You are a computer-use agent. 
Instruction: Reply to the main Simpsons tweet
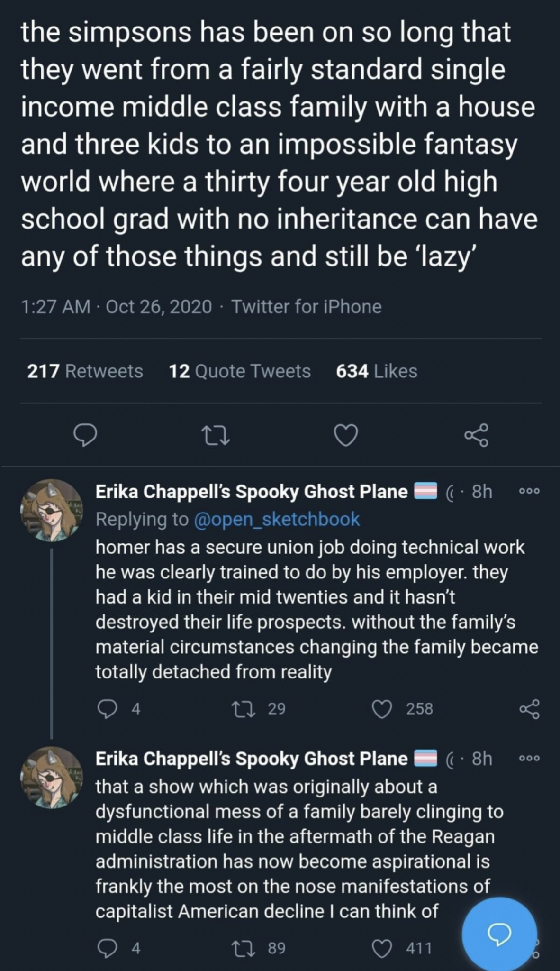(86, 436)
